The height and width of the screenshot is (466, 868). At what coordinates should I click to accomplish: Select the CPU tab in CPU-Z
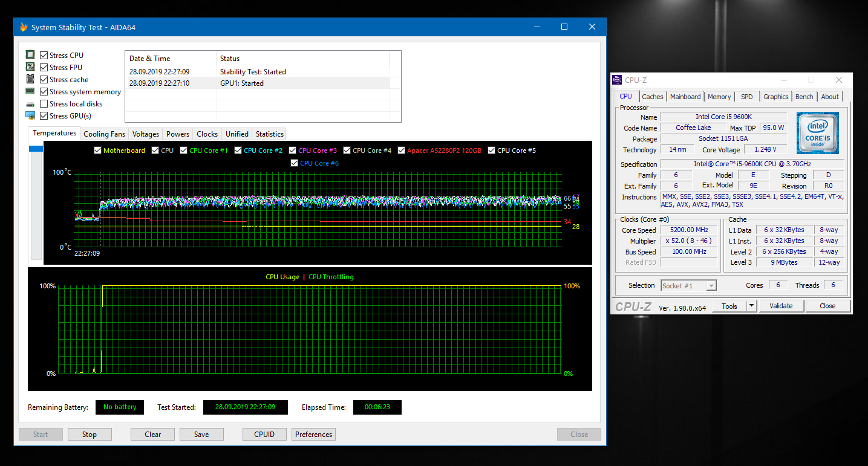coord(626,96)
